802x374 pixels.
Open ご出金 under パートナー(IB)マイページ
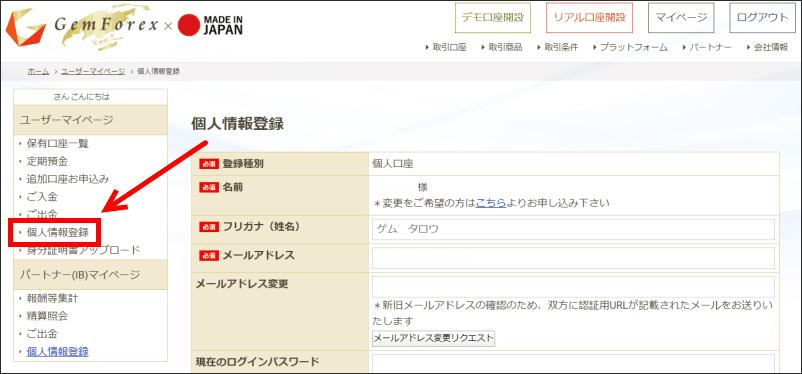tap(42, 334)
